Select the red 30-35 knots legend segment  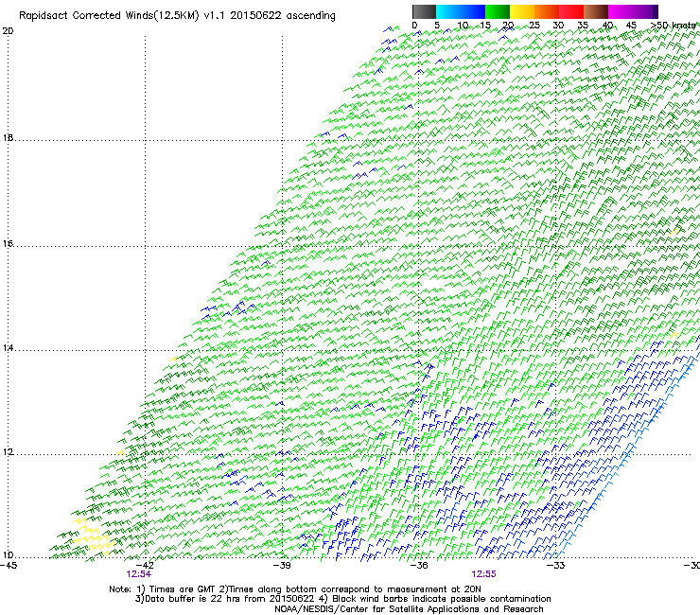[571, 11]
